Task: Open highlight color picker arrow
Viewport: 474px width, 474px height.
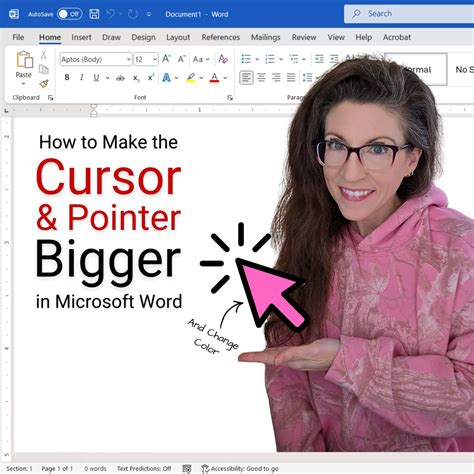Action: [x=201, y=78]
